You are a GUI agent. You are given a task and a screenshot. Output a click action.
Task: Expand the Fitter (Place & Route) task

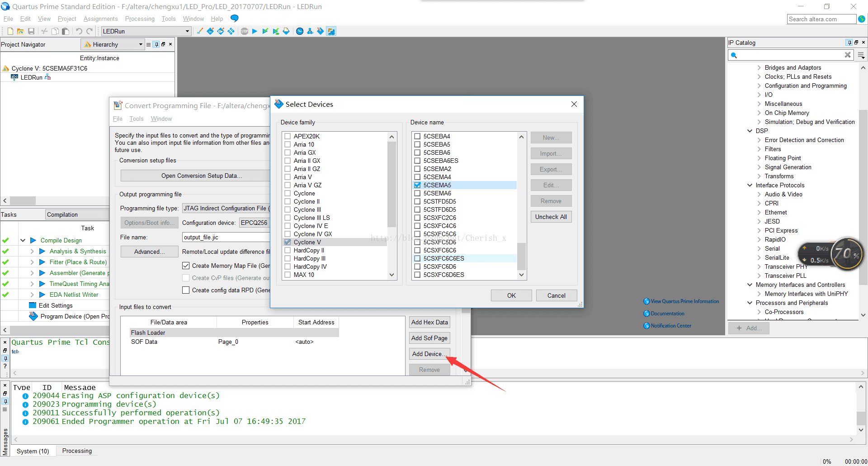click(32, 262)
